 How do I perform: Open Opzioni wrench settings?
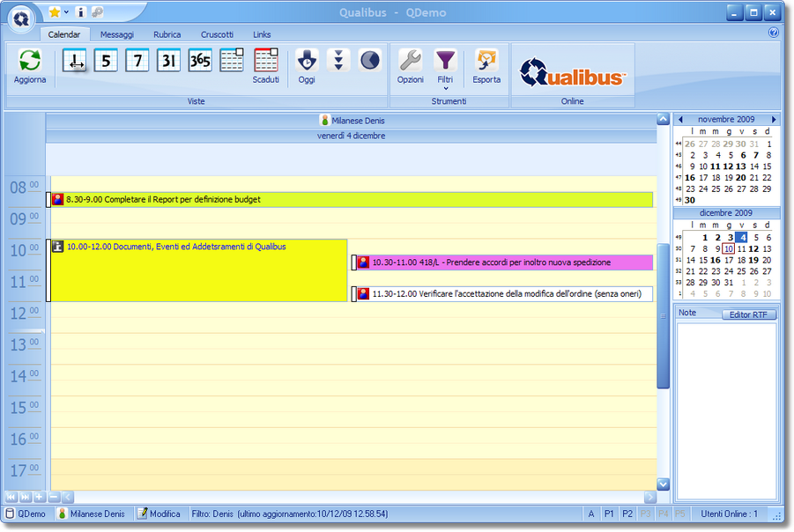click(411, 61)
